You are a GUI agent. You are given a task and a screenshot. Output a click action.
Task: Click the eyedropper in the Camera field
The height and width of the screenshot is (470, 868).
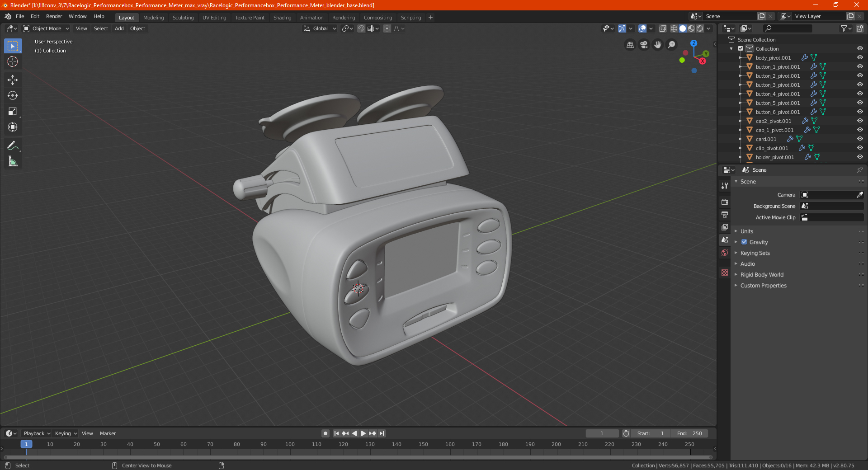pyautogui.click(x=859, y=195)
